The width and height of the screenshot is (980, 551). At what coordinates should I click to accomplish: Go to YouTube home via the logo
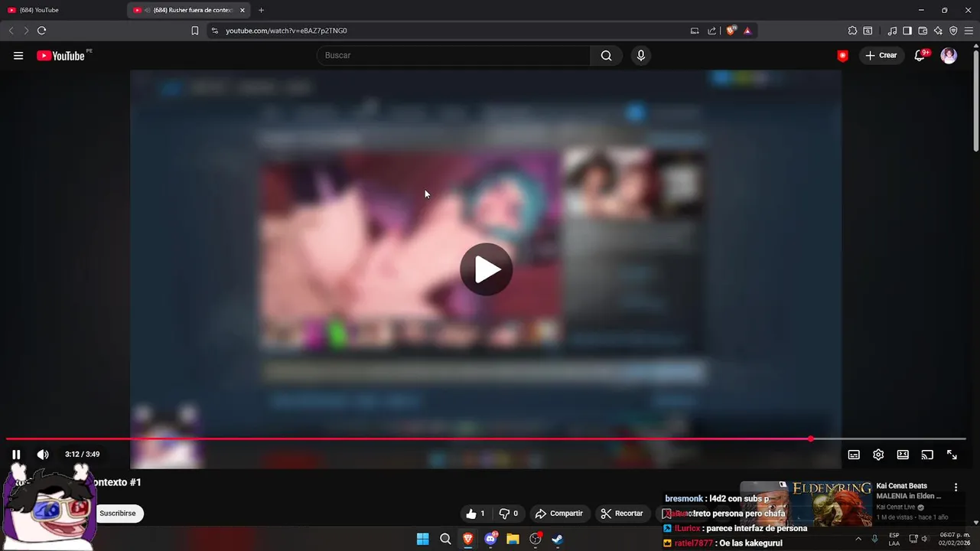61,56
